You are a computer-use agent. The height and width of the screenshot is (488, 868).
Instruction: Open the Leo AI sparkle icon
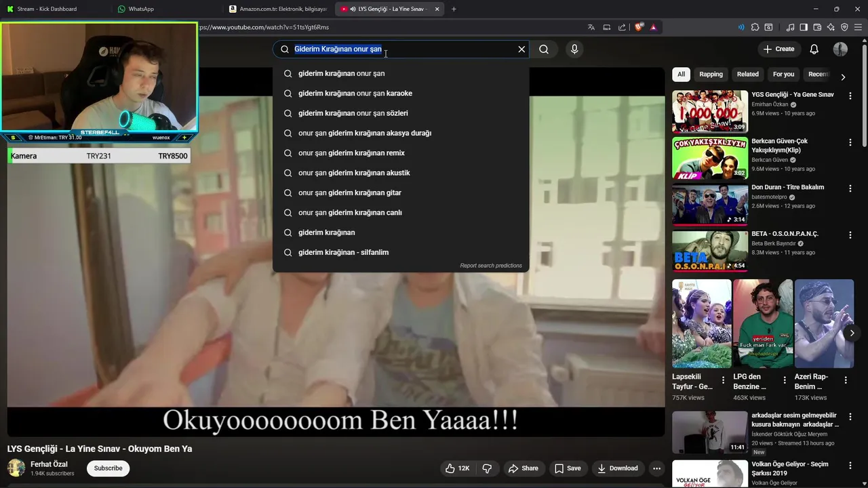pos(831,27)
